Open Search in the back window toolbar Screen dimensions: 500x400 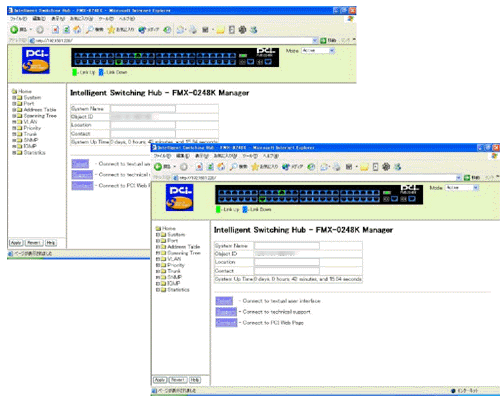click(95, 30)
